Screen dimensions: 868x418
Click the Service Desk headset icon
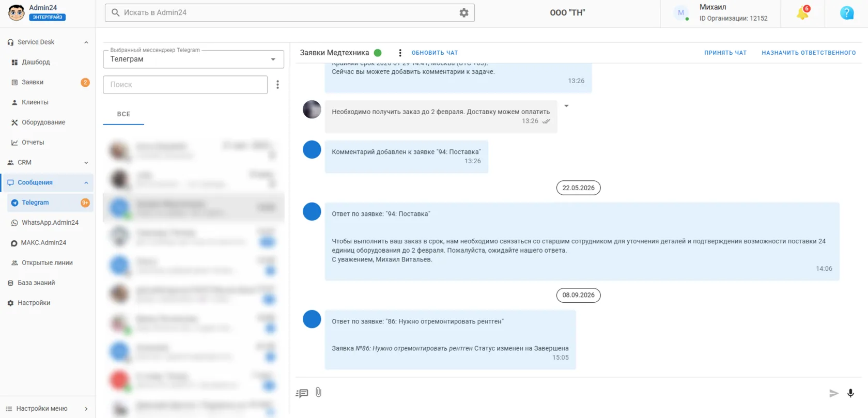pos(10,42)
